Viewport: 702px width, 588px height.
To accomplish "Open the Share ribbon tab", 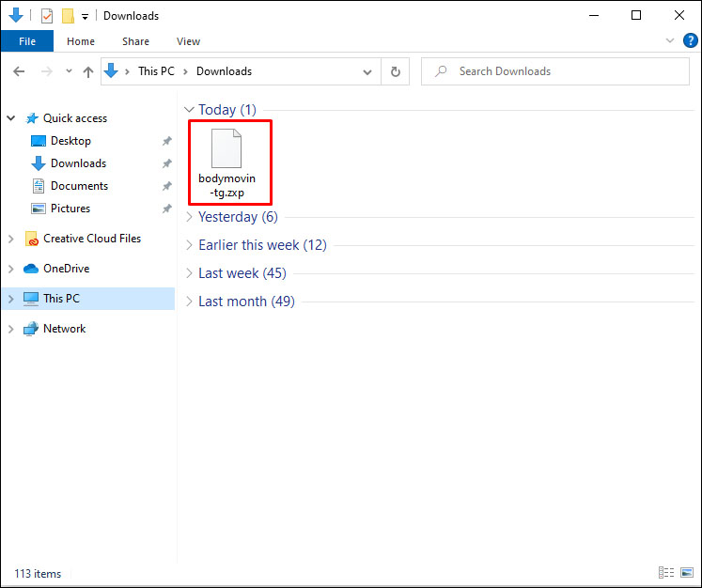I will pos(135,41).
